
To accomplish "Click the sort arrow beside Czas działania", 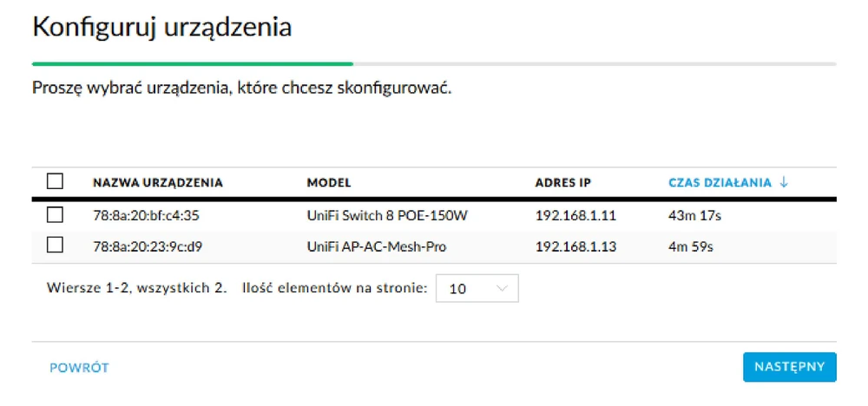I will coord(785,182).
